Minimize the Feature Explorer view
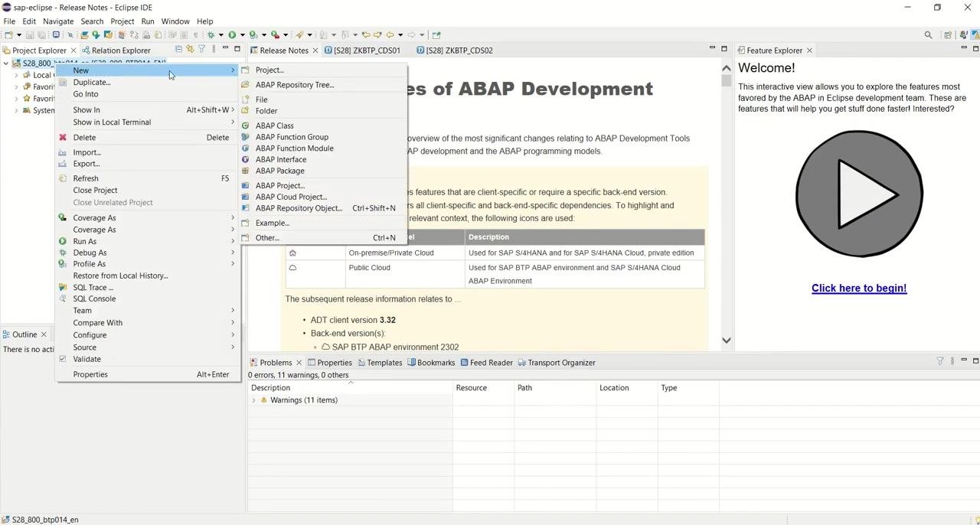Screen dimensions: 980x525 coord(965,48)
